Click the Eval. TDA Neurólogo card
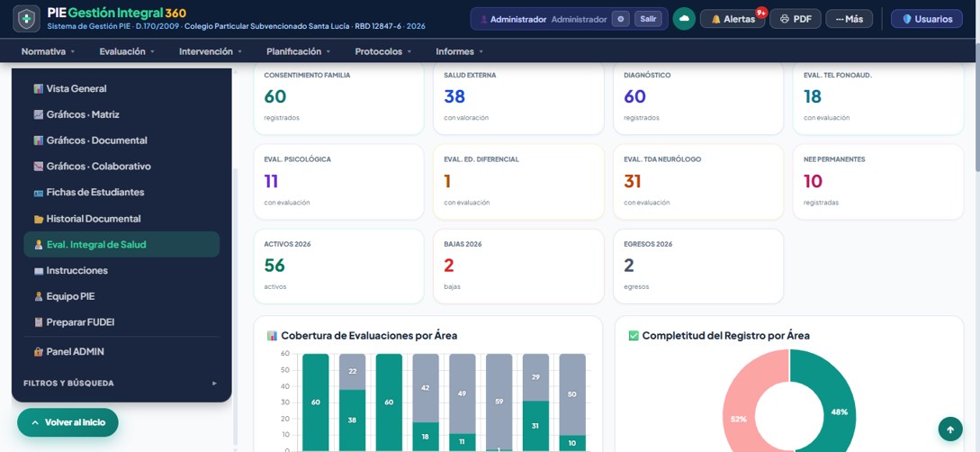 click(698, 182)
